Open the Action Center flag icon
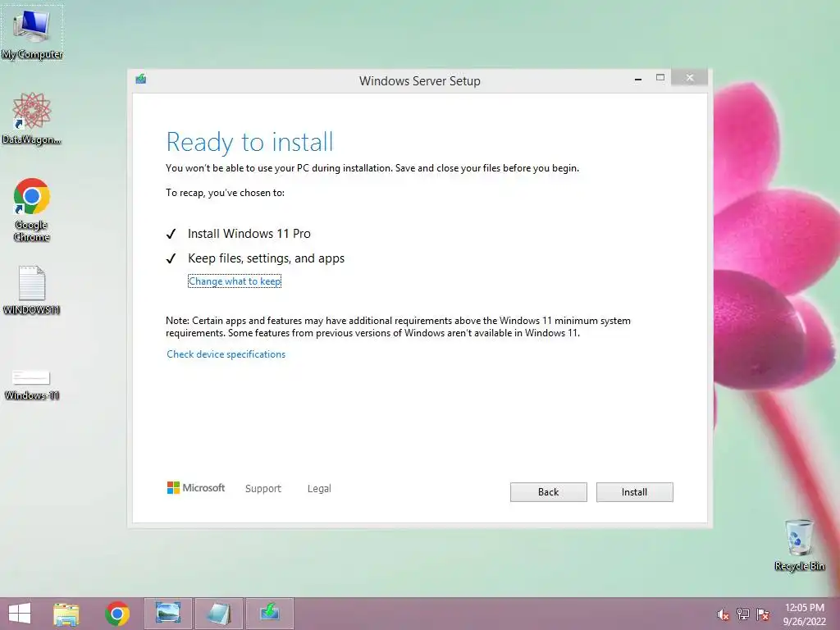The image size is (840, 630). click(763, 614)
